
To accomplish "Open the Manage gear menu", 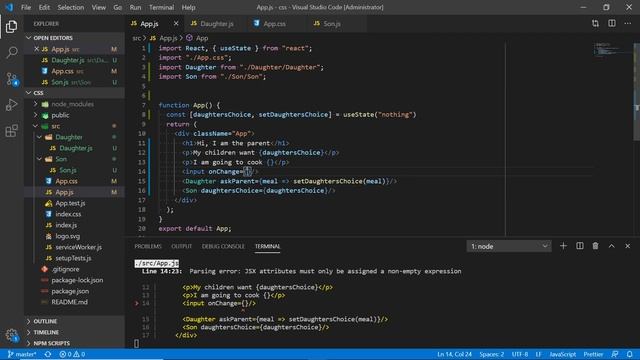I will pyautogui.click(x=11, y=336).
